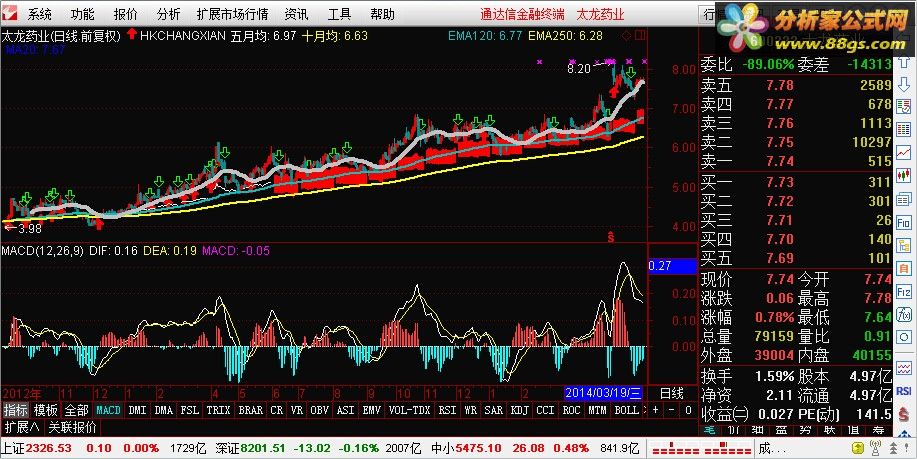Click the RSI sidebar icon
Image resolution: width=917 pixels, height=459 pixels.
(x=904, y=391)
